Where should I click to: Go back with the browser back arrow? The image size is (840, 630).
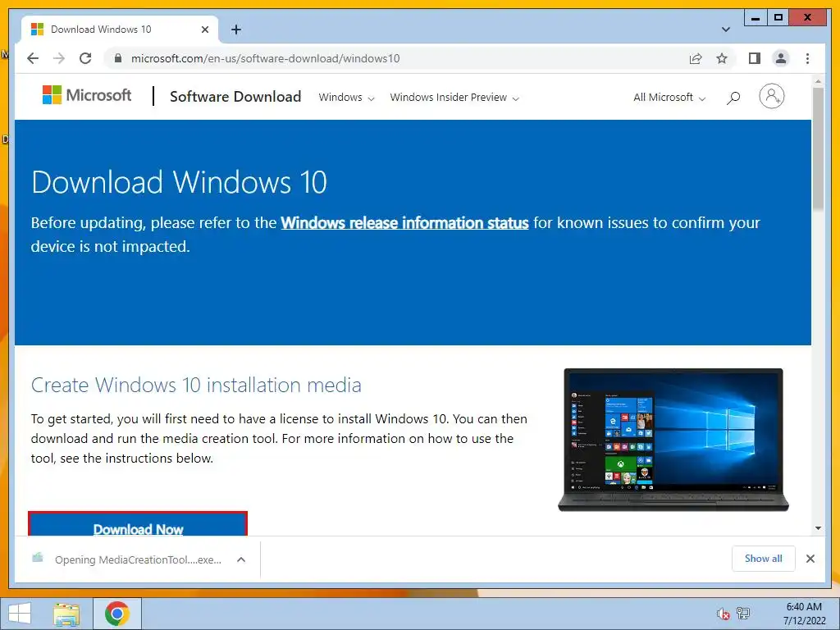tap(33, 58)
